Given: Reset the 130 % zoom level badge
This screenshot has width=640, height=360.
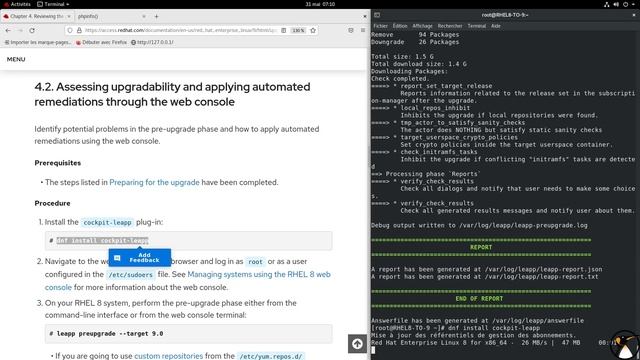Looking at the screenshot, I should [x=298, y=31].
